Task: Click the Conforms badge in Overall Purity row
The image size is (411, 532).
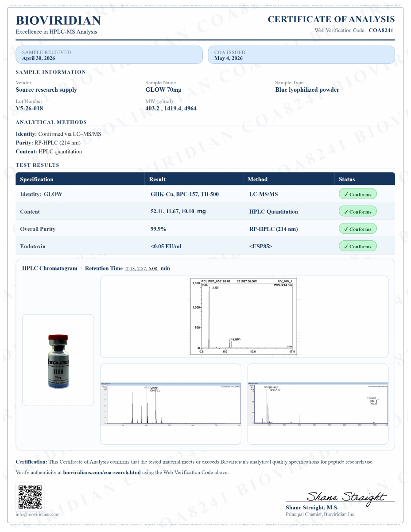Action: click(358, 229)
